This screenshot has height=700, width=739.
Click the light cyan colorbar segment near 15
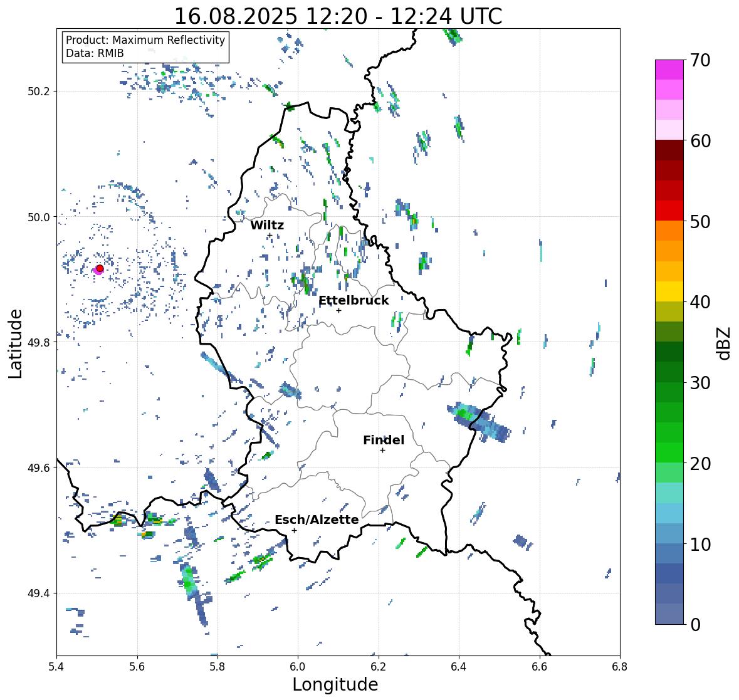[669, 493]
